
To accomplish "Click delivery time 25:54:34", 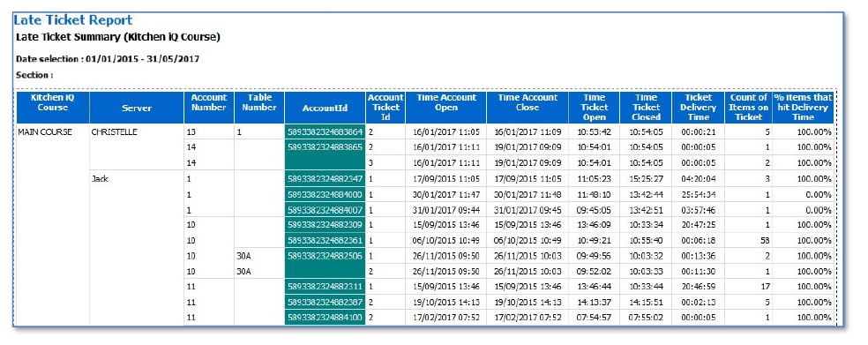I will click(698, 194).
